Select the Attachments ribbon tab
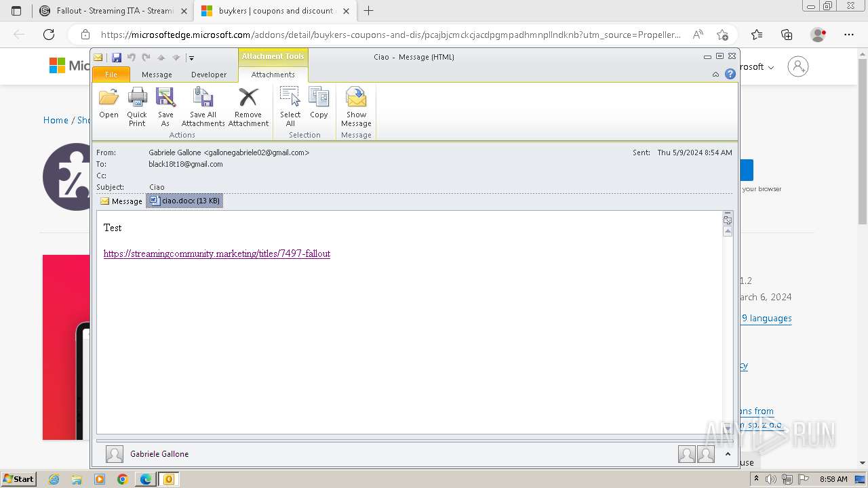Image resolution: width=868 pixels, height=488 pixels. tap(273, 75)
